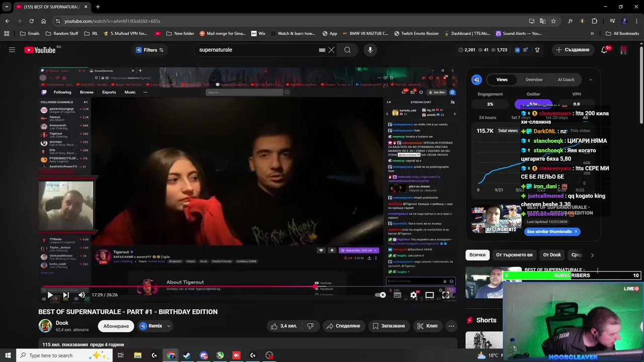This screenshot has width=644, height=362.
Task: Select the Всички filter chip
Action: tap(477, 255)
